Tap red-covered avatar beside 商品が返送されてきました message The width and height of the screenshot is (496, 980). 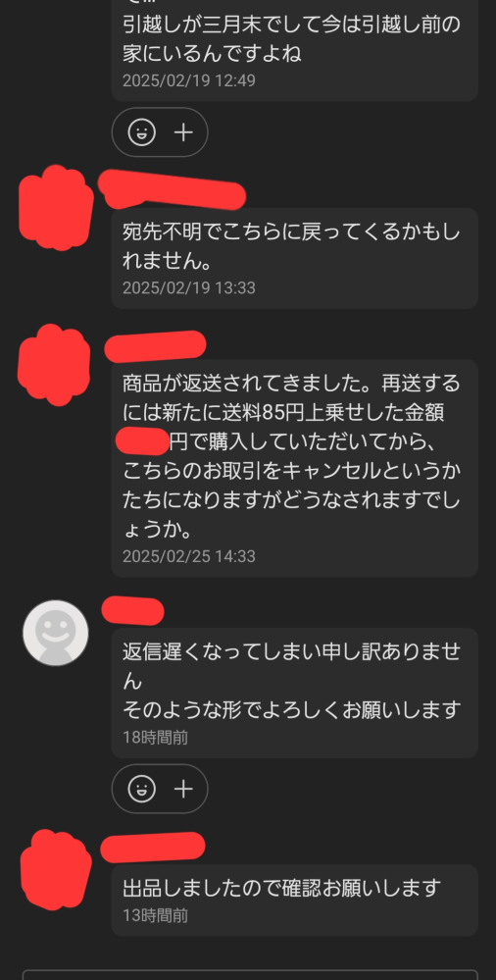coord(54,365)
